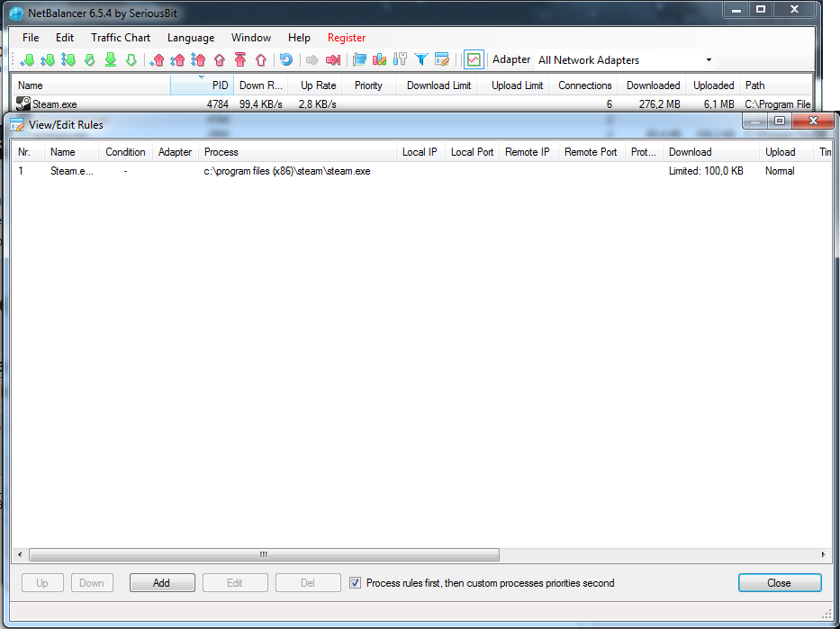This screenshot has width=840, height=629.
Task: Open the Window menu
Action: click(250, 38)
